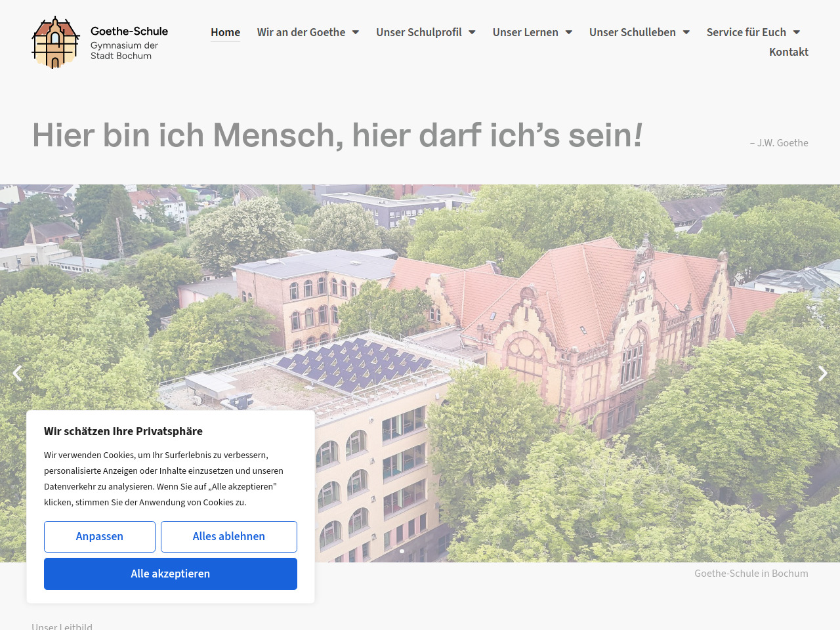Reject cookies with 'Alles ablehnen'
This screenshot has width=840, height=630.
pos(228,537)
